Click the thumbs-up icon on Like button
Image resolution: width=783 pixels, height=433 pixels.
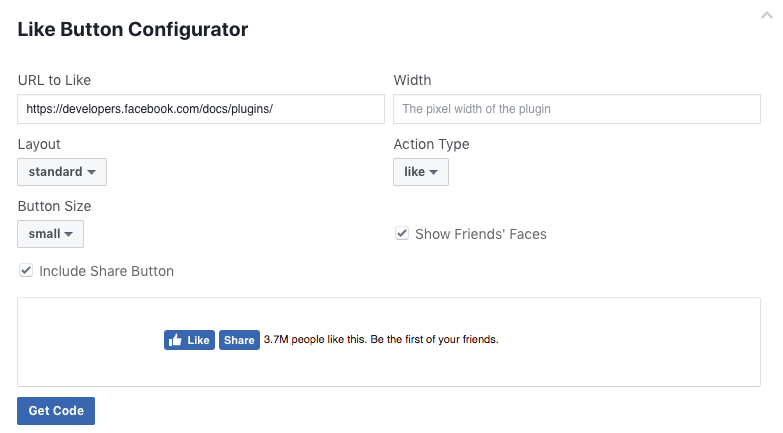175,340
